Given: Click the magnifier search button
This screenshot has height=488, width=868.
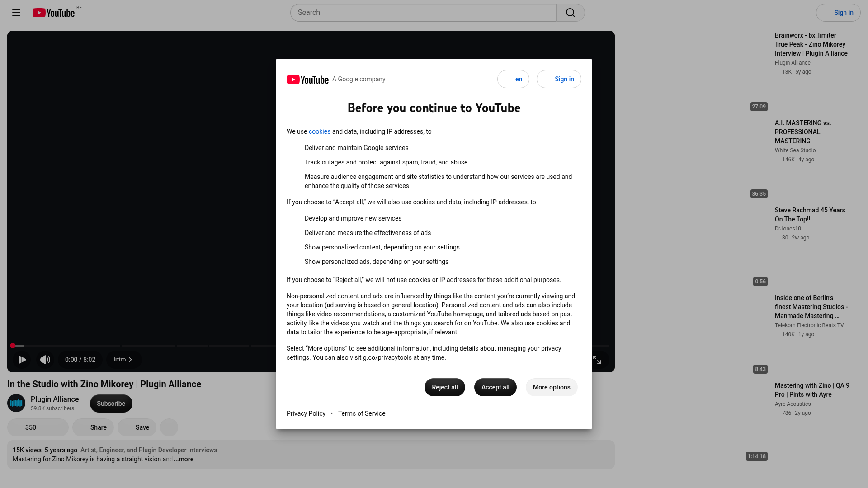Looking at the screenshot, I should [571, 13].
